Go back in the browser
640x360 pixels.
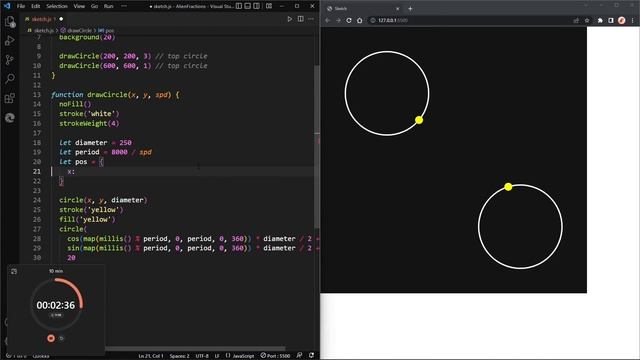[327, 20]
